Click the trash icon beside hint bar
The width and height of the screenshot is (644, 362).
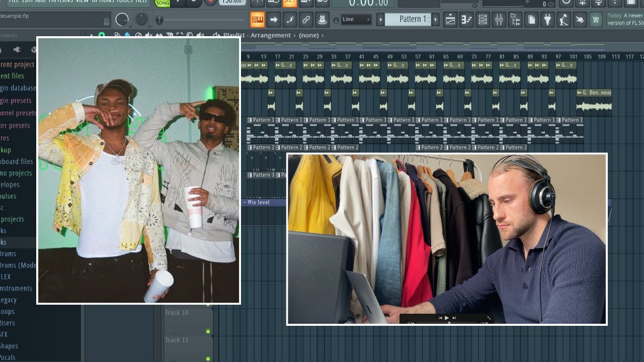coord(107,21)
